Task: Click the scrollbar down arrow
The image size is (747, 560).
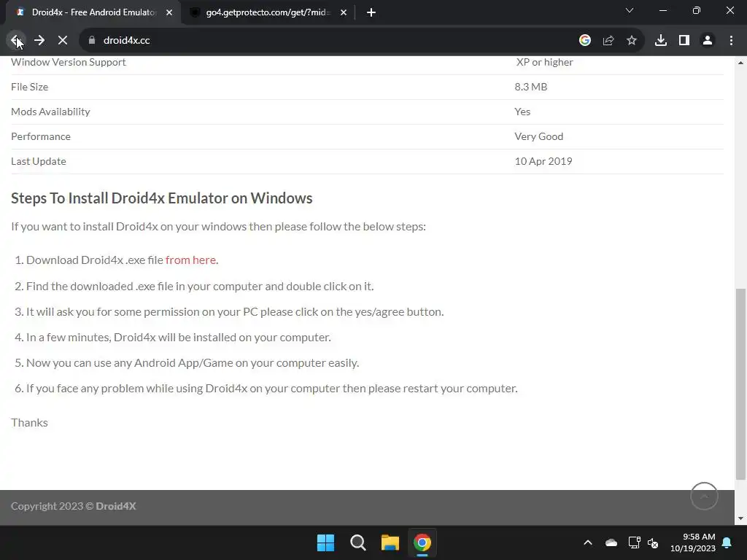Action: click(740, 518)
